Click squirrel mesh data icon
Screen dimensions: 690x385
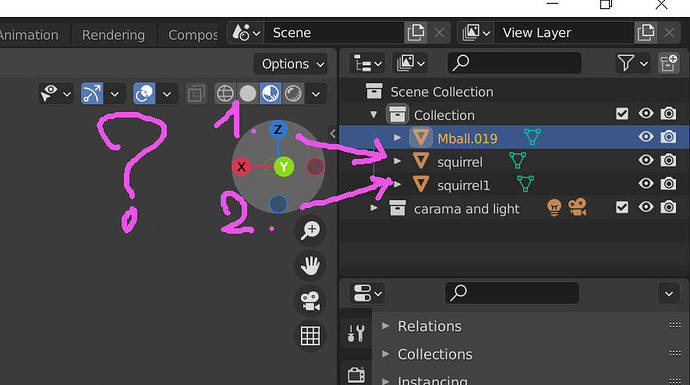tap(518, 160)
